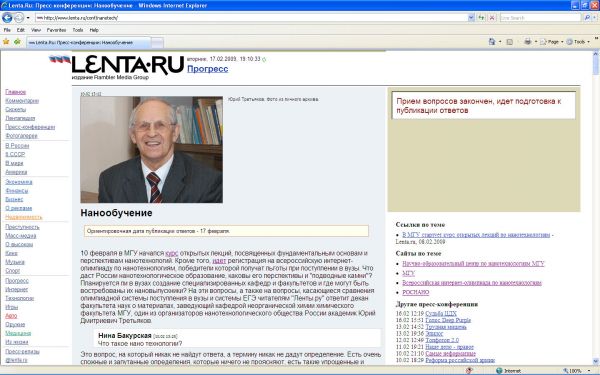Click the Add to Favorites icon
The height and width of the screenshot is (375, 600).
click(x=17, y=41)
